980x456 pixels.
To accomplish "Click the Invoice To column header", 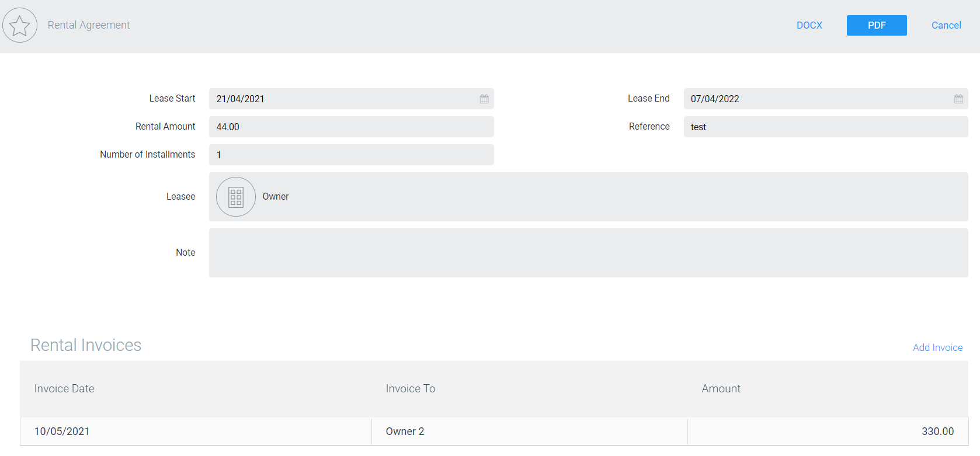I will click(x=410, y=389).
